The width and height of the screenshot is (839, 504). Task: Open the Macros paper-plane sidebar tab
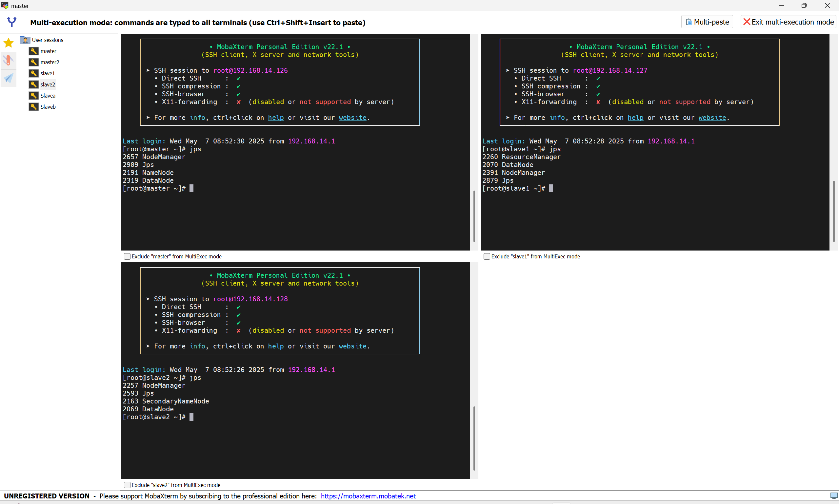coord(9,78)
